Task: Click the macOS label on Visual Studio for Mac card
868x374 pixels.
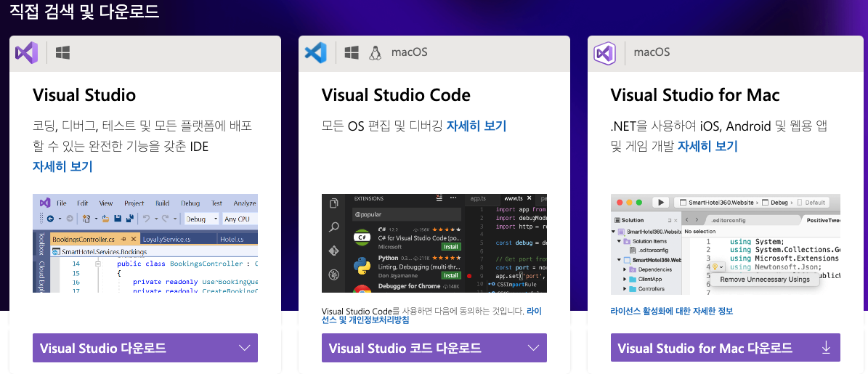Action: coord(652,52)
